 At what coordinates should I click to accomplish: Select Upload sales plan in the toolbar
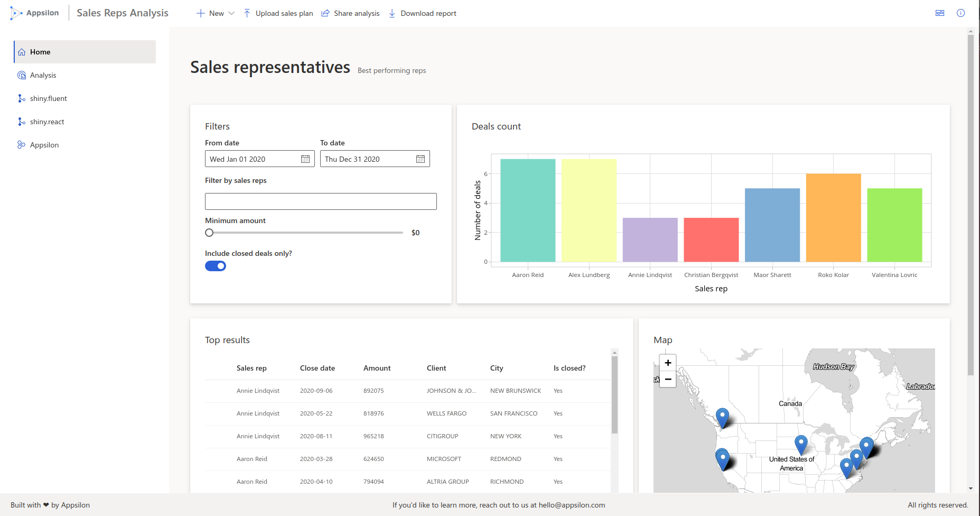[278, 13]
